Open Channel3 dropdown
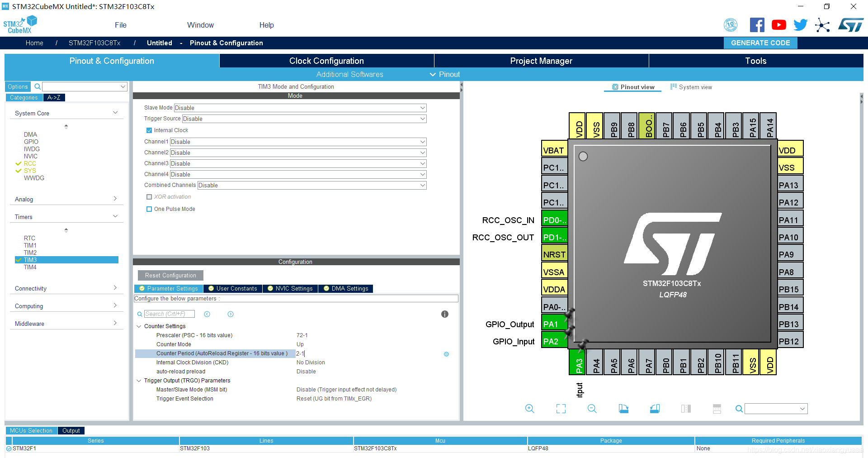Screen dimensions: 868x458 (x=298, y=163)
